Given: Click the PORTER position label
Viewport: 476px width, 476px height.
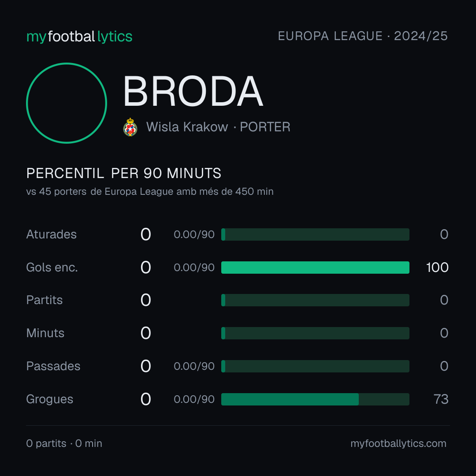Looking at the screenshot, I should [x=265, y=127].
